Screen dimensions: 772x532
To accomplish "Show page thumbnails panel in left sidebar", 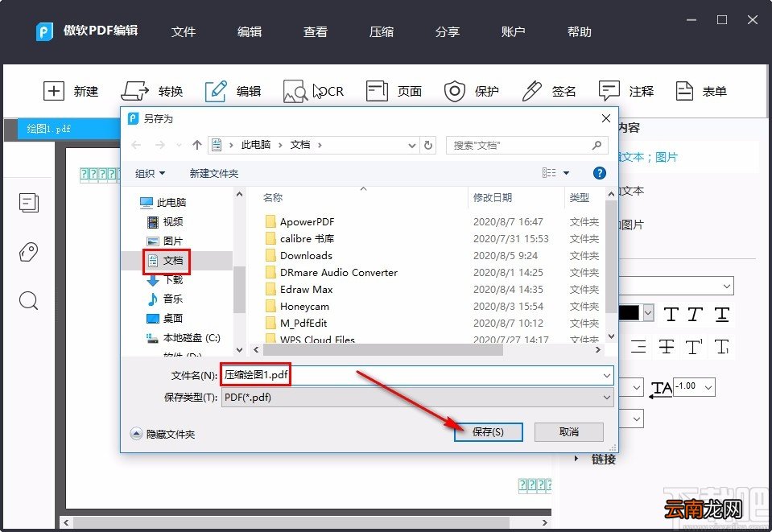I will click(29, 202).
